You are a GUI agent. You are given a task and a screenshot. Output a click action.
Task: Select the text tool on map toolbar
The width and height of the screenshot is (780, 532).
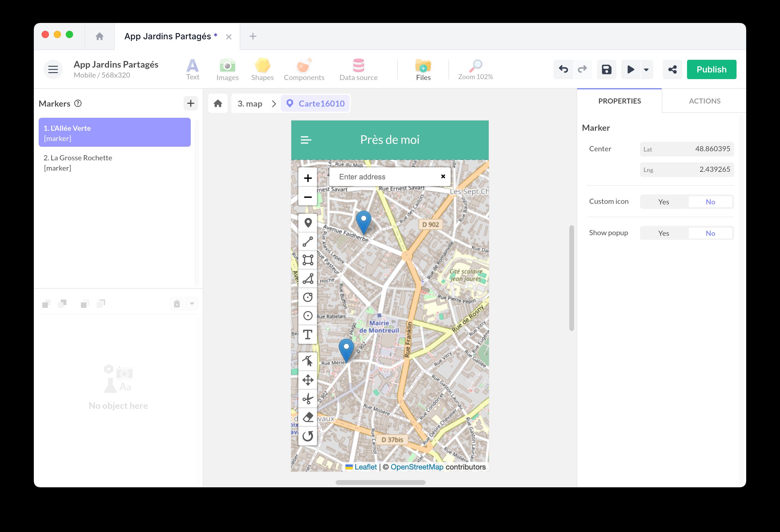308,334
